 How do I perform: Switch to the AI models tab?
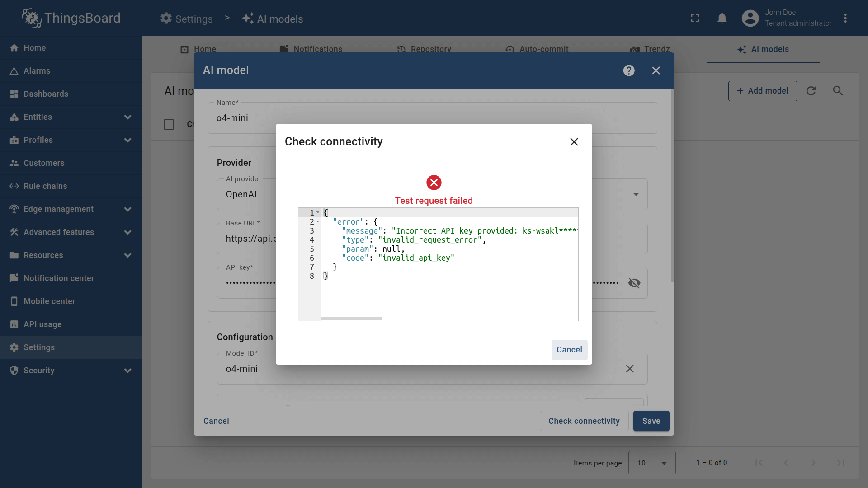[763, 49]
